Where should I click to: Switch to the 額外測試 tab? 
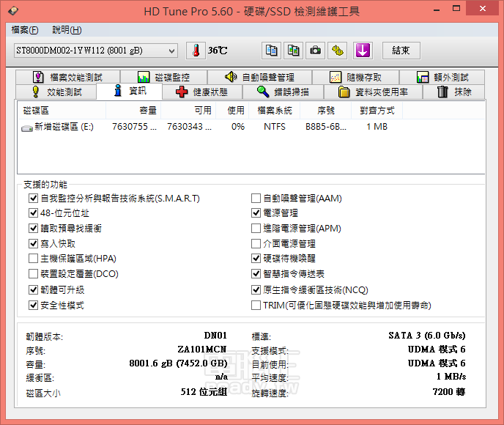click(442, 77)
